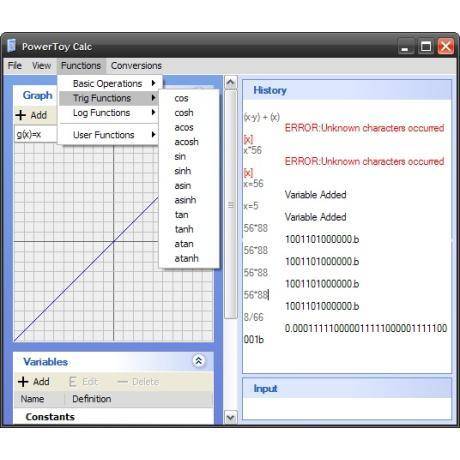
Task: Click inside the Input text area
Action: [x=347, y=409]
